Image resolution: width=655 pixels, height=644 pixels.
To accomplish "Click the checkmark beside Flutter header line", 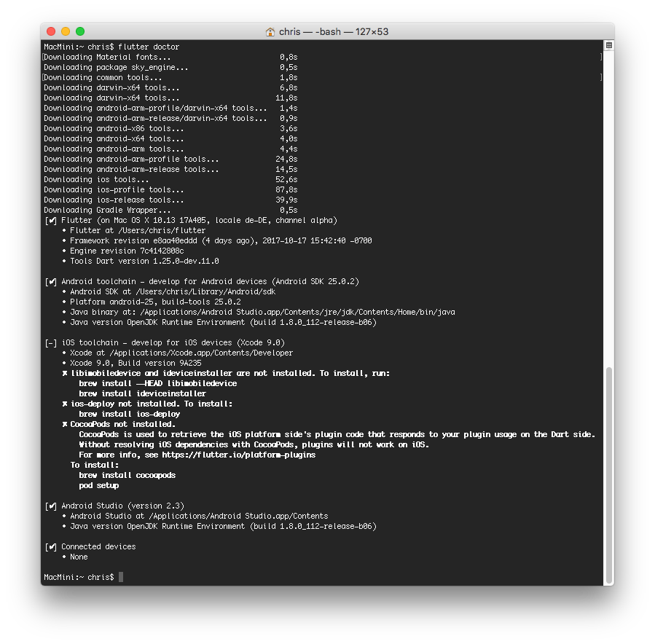I will point(51,221).
